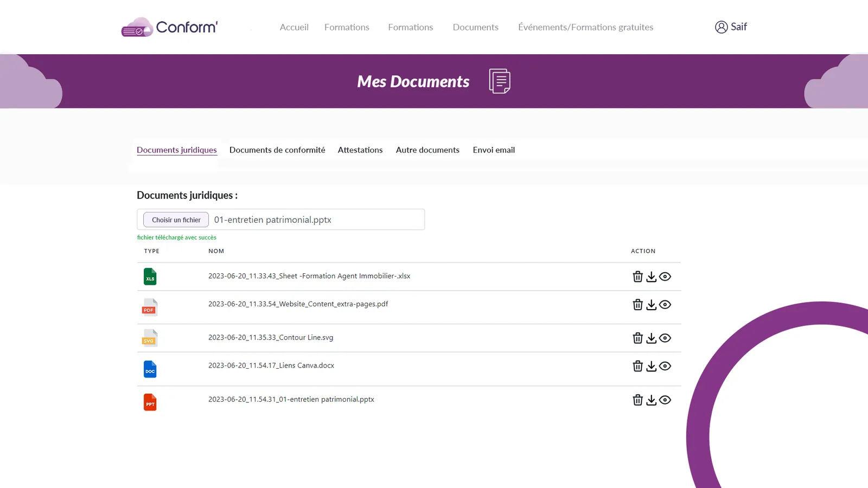Screen dimensions: 868x488
Task: Open Documents in the top navigation
Action: pyautogui.click(x=476, y=27)
